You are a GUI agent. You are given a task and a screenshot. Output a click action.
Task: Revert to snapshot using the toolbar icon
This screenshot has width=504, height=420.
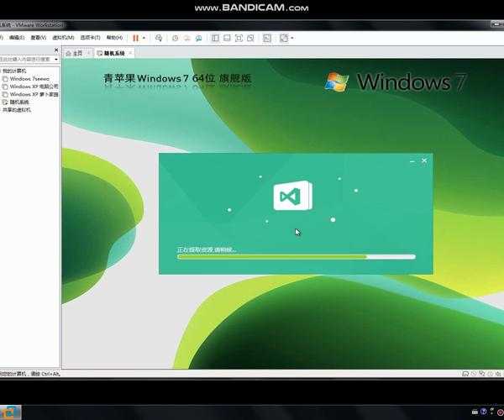(x=187, y=38)
